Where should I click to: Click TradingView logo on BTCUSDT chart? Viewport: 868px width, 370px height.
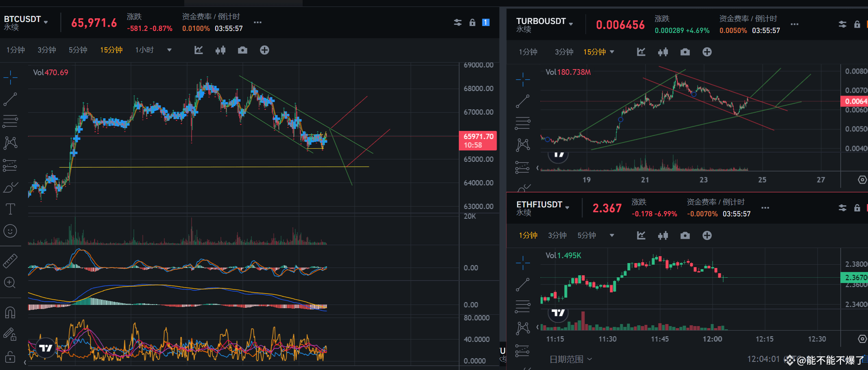[x=46, y=348]
